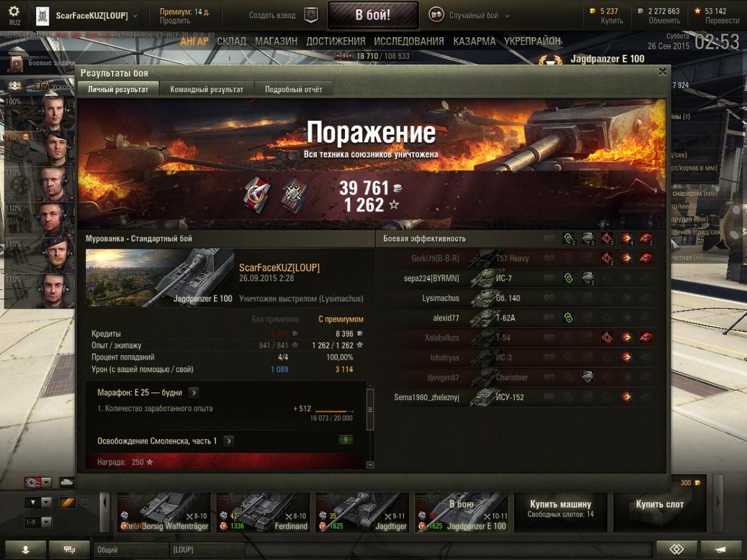Click the first medal icon under Поражение
Image resolution: width=747 pixels, height=560 pixels.
coord(255,194)
